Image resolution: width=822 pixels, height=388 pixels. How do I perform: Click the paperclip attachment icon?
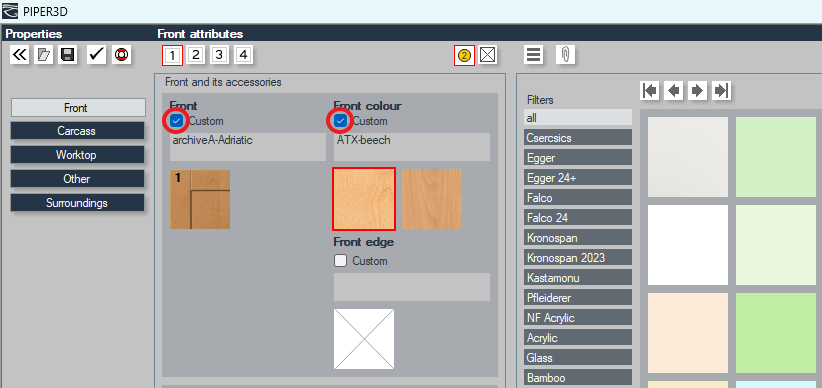click(x=565, y=55)
